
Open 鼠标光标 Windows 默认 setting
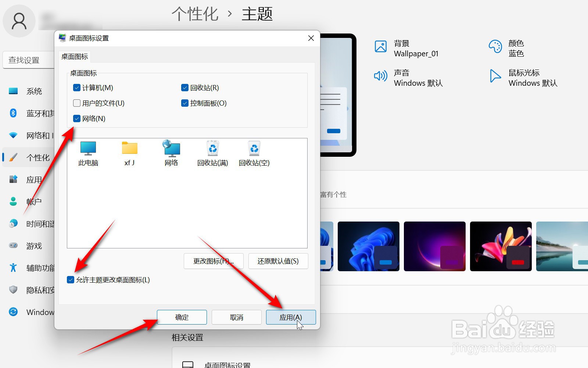click(523, 78)
